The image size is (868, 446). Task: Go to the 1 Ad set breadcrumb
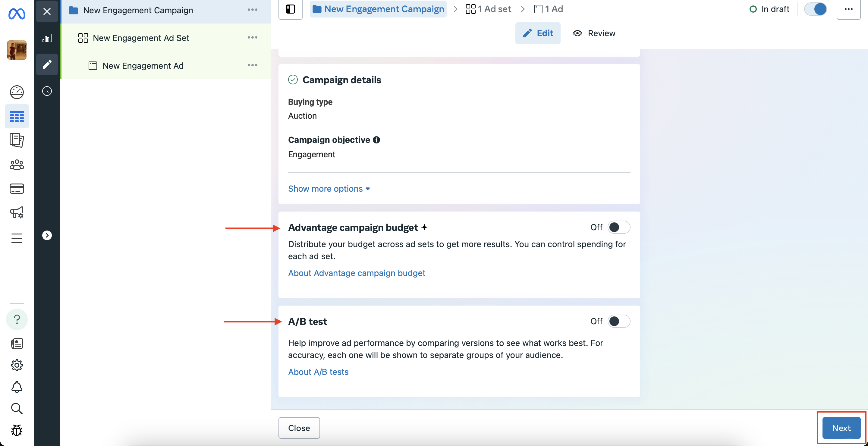[488, 9]
